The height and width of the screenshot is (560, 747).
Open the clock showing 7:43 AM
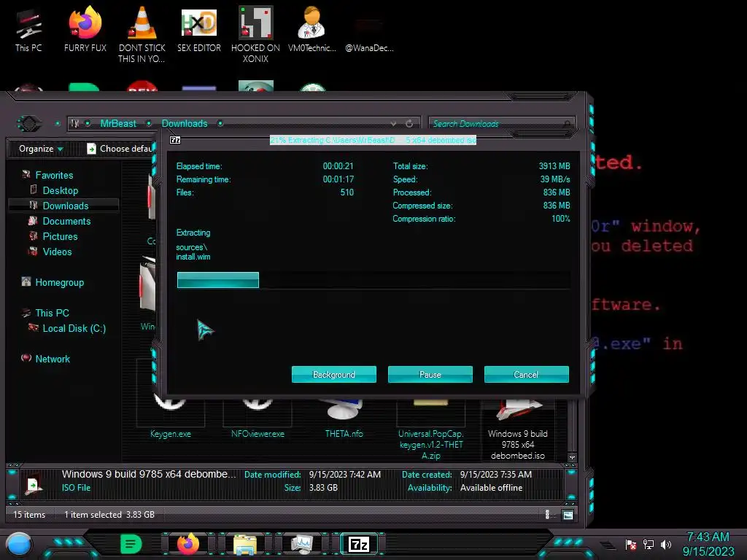(x=708, y=544)
